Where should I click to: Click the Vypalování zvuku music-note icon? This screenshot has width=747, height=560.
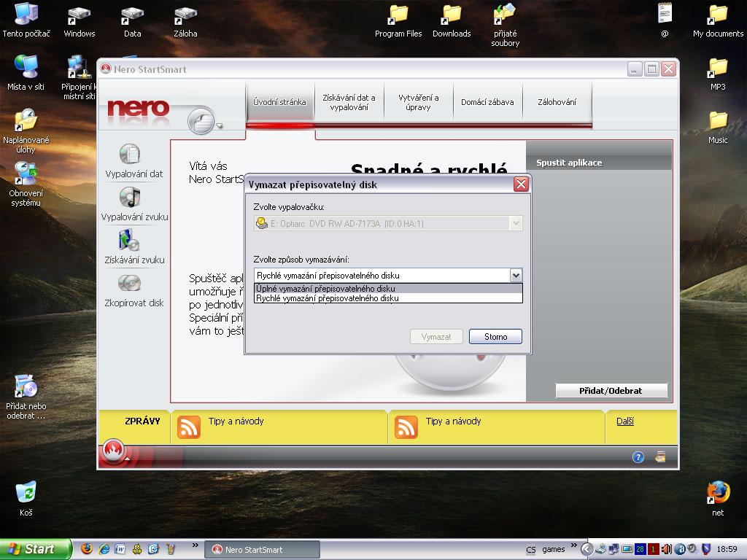(x=130, y=197)
